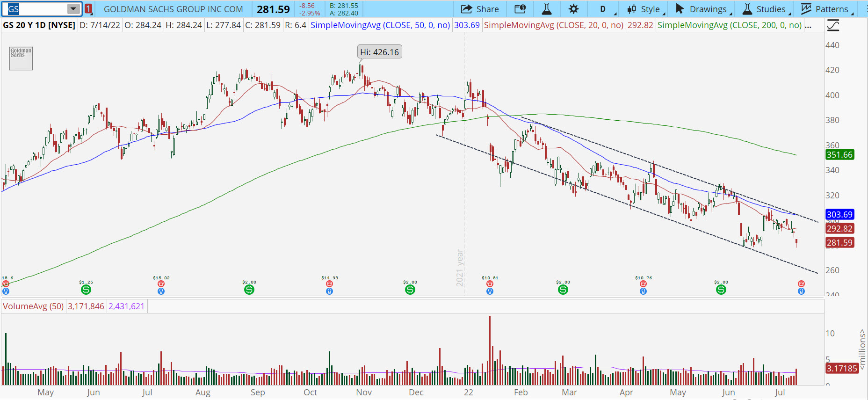Viewport: 868px width, 400px height.
Task: Click the $2.00 dividend icon near Mar
Action: click(563, 290)
